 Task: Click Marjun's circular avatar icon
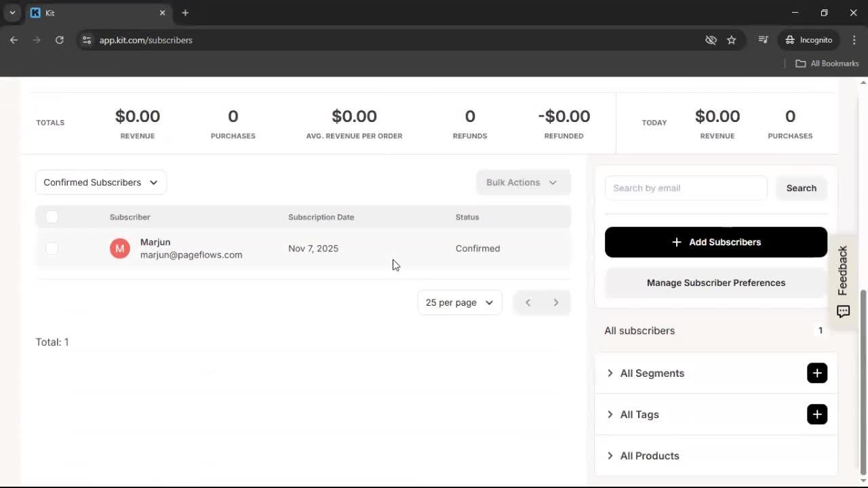click(119, 248)
